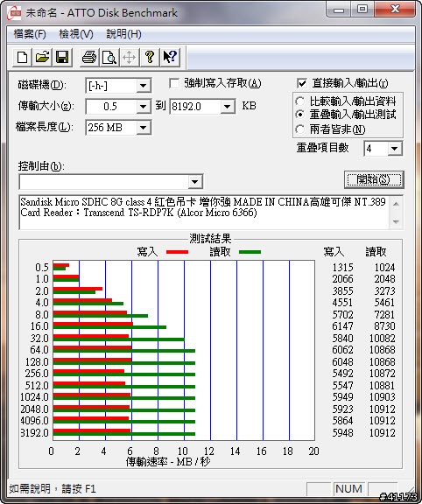
Task: Expand maximum transfer size 8192.0 dropdown
Action: point(227,107)
